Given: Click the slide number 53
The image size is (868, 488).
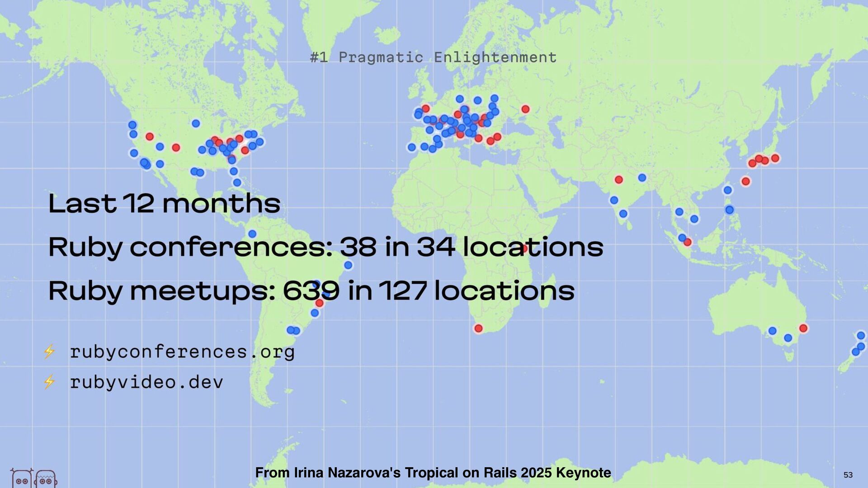Looking at the screenshot, I should point(848,475).
